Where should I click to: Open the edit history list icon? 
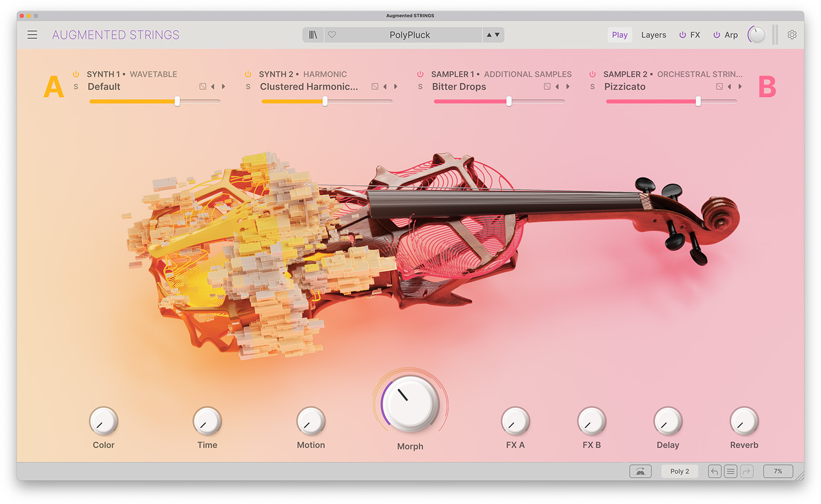[x=731, y=471]
